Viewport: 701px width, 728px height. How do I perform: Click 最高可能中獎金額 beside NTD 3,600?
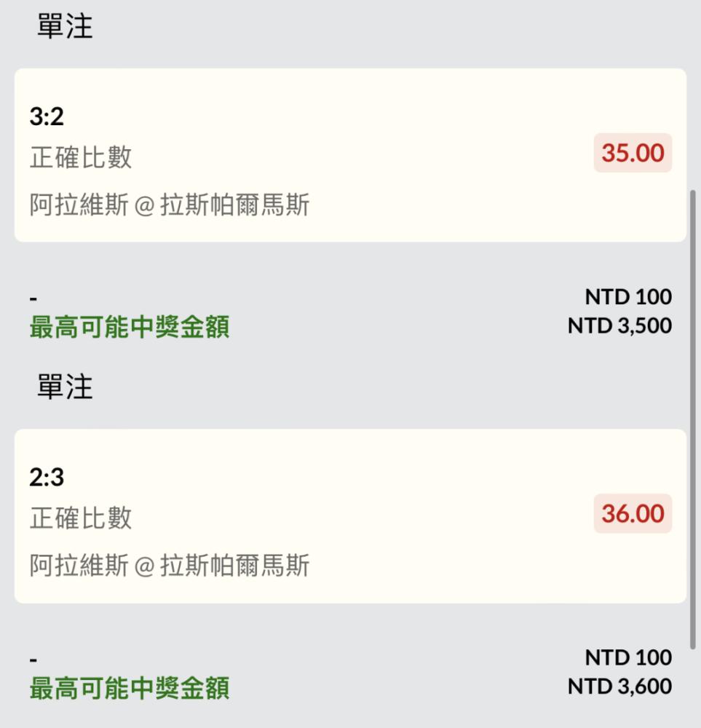click(x=130, y=688)
